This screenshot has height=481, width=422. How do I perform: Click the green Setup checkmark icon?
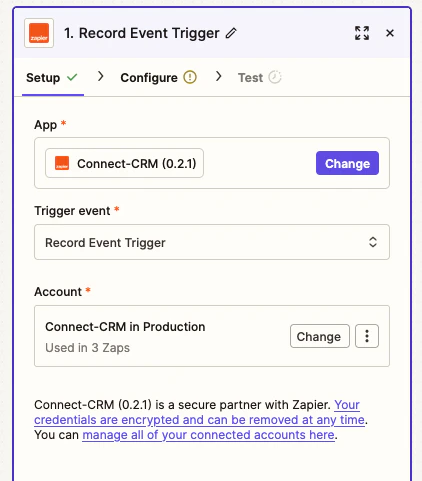pyautogui.click(x=72, y=77)
